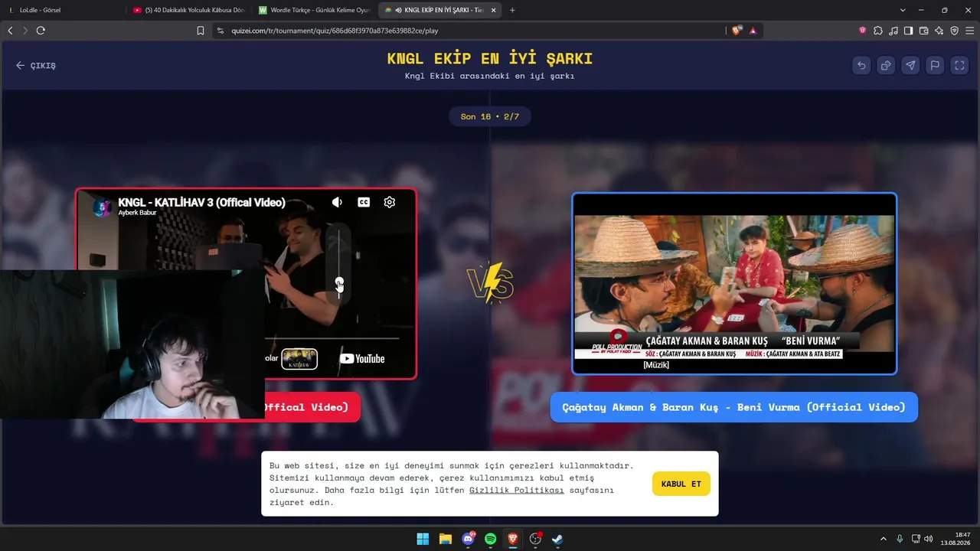This screenshot has height=551, width=980.
Task: Open YouTube player settings gear
Action: [x=390, y=202]
